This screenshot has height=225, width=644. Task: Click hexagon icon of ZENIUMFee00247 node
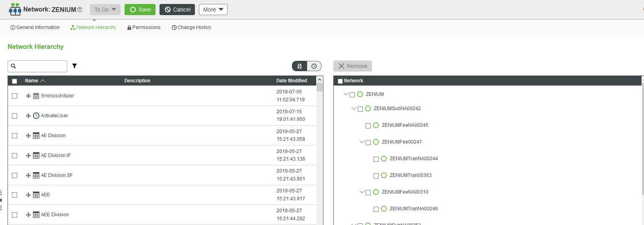tap(376, 142)
